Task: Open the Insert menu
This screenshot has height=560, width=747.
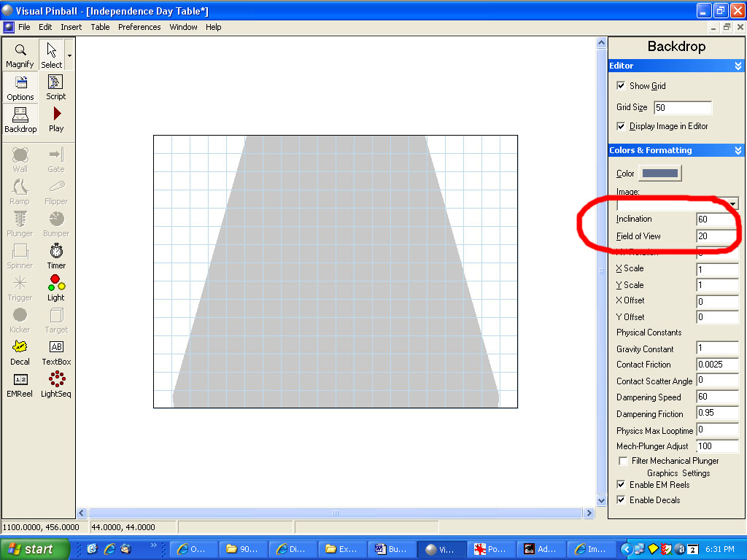Action: [71, 27]
